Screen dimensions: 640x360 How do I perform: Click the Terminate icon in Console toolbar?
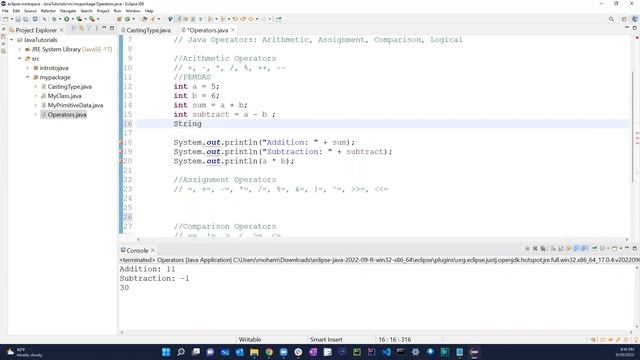pos(527,249)
